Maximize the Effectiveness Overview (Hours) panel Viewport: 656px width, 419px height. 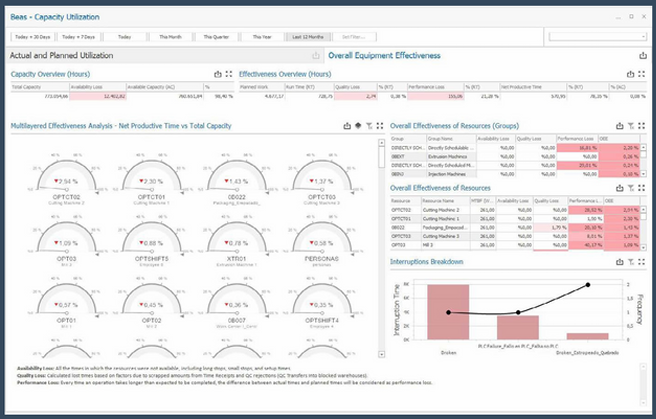pyautogui.click(x=641, y=74)
